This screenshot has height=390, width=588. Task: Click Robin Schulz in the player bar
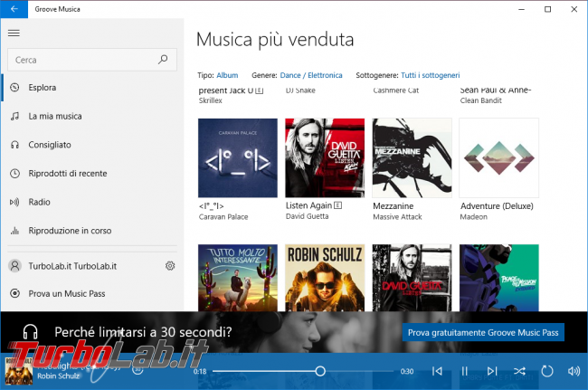click(58, 376)
